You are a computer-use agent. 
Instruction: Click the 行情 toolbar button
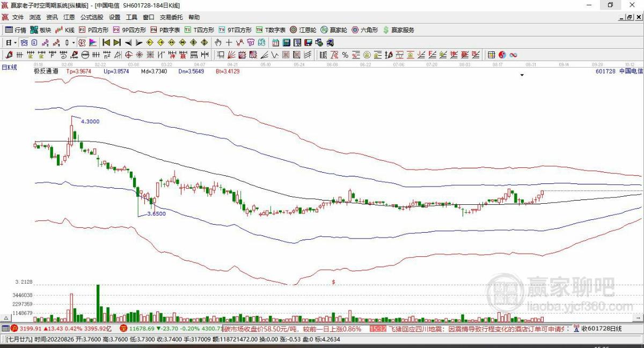(16, 30)
